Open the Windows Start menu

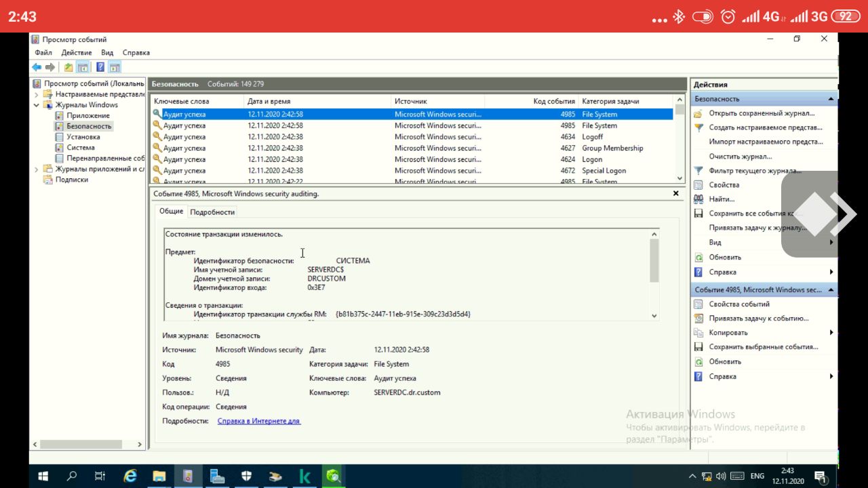point(43,476)
